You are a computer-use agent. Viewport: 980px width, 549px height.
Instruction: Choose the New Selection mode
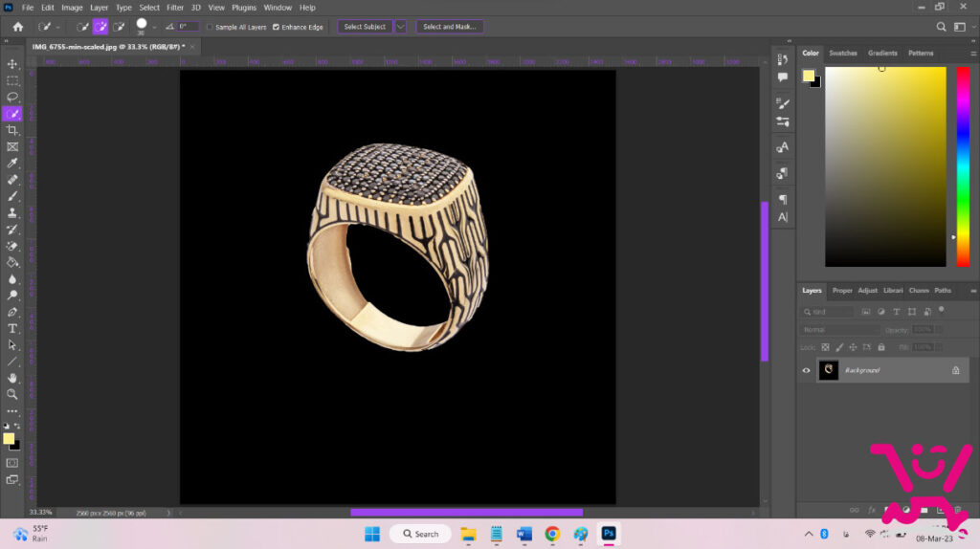coord(82,27)
